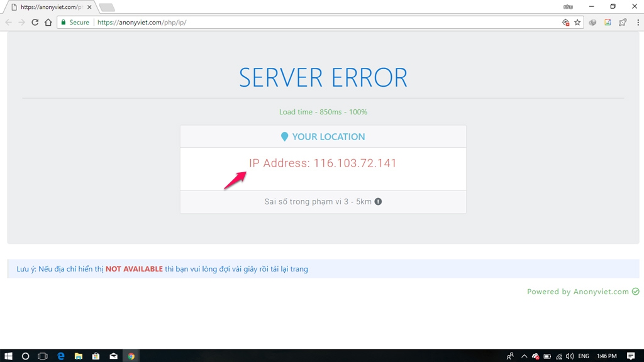
Task: Open Cortana search circle in taskbar
Action: (x=26, y=356)
